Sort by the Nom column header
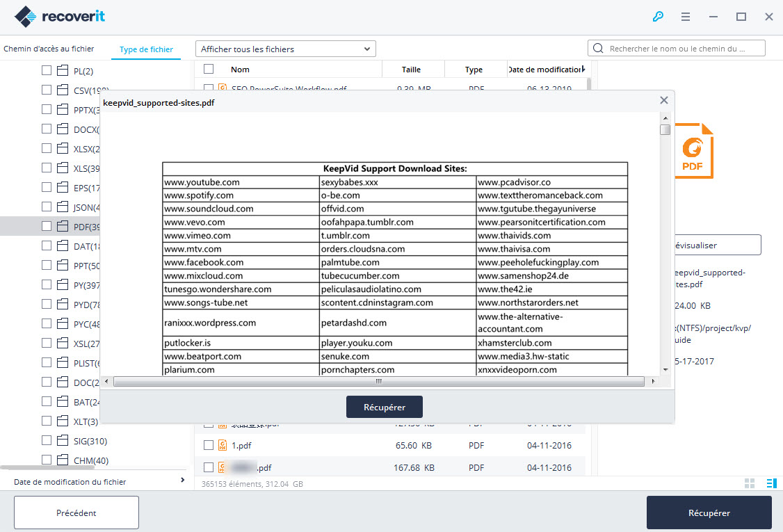This screenshot has height=532, width=783. pyautogui.click(x=240, y=70)
